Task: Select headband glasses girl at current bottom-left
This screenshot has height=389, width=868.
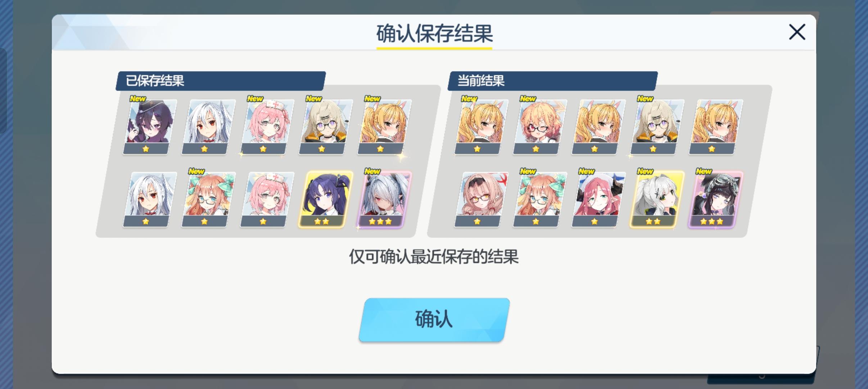Action: [x=481, y=200]
